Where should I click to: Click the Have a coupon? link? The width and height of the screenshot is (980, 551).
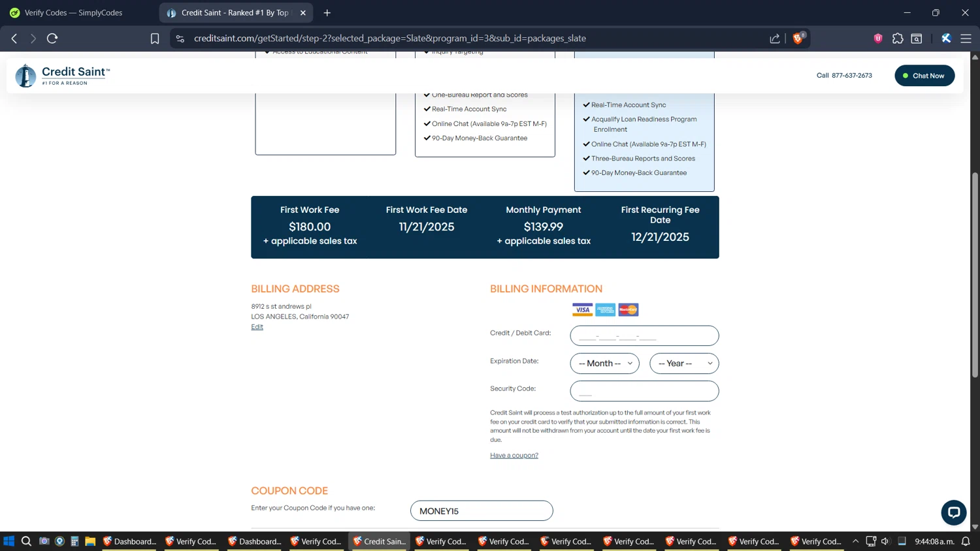click(514, 456)
